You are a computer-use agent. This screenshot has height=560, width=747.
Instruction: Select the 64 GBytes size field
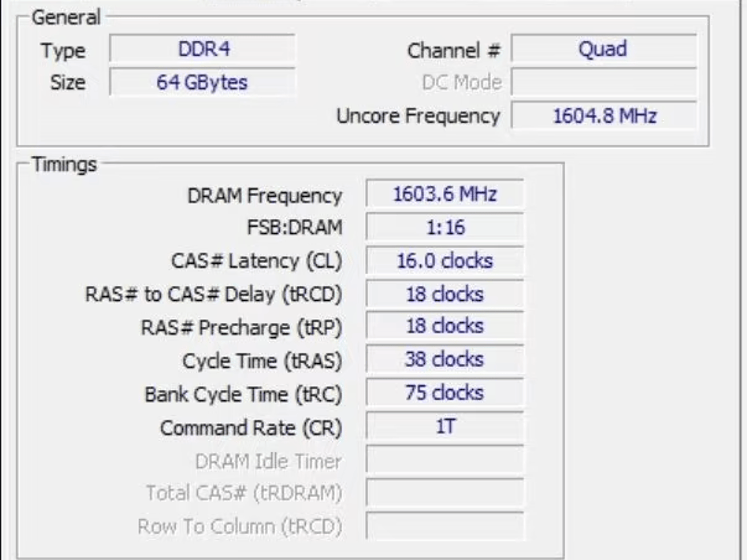pos(202,82)
